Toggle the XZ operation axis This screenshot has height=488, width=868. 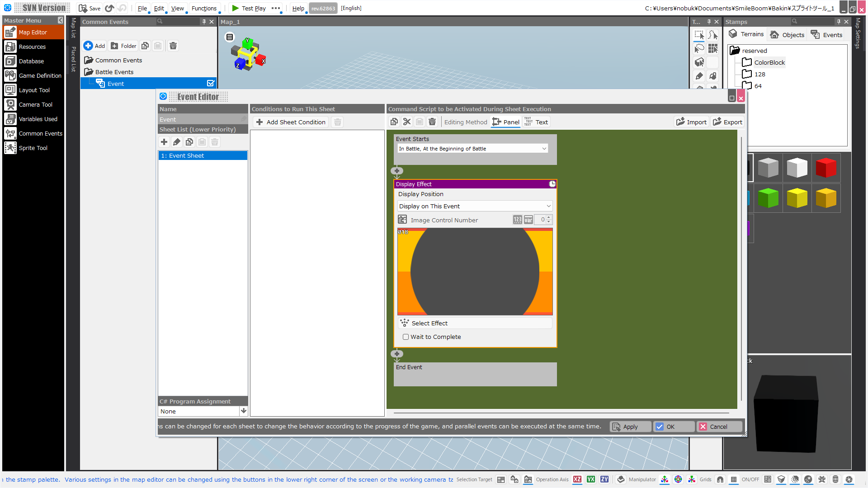click(577, 479)
